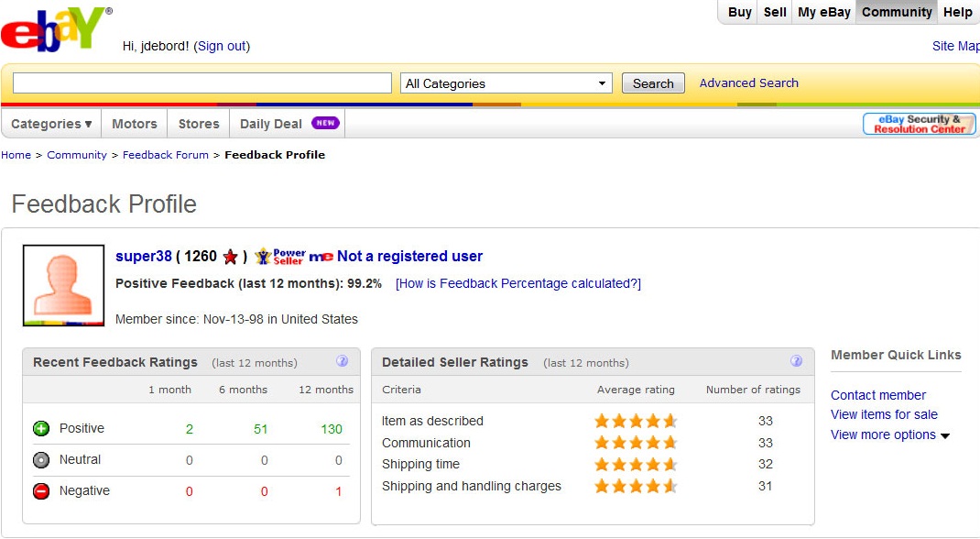
Task: Click Shipping and handling charges stars
Action: click(x=636, y=486)
